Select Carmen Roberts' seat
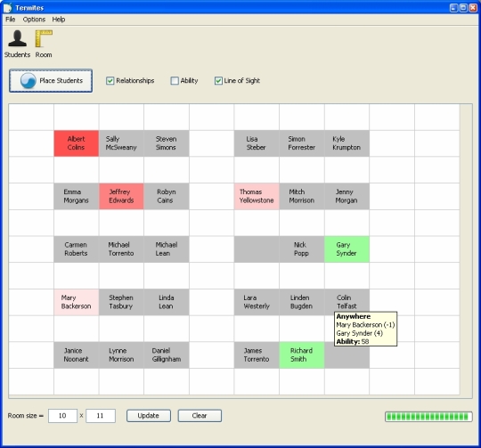This screenshot has height=448, width=481. click(x=77, y=249)
